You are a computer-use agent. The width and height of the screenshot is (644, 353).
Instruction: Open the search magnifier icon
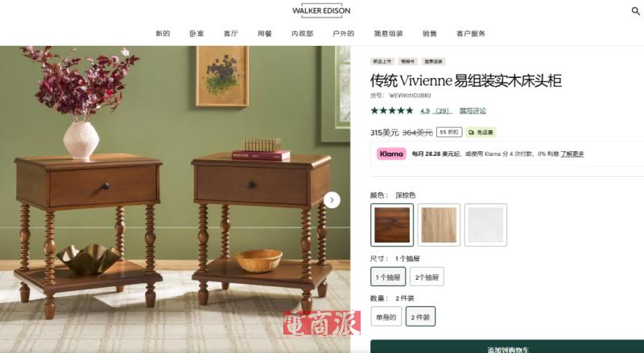click(635, 11)
